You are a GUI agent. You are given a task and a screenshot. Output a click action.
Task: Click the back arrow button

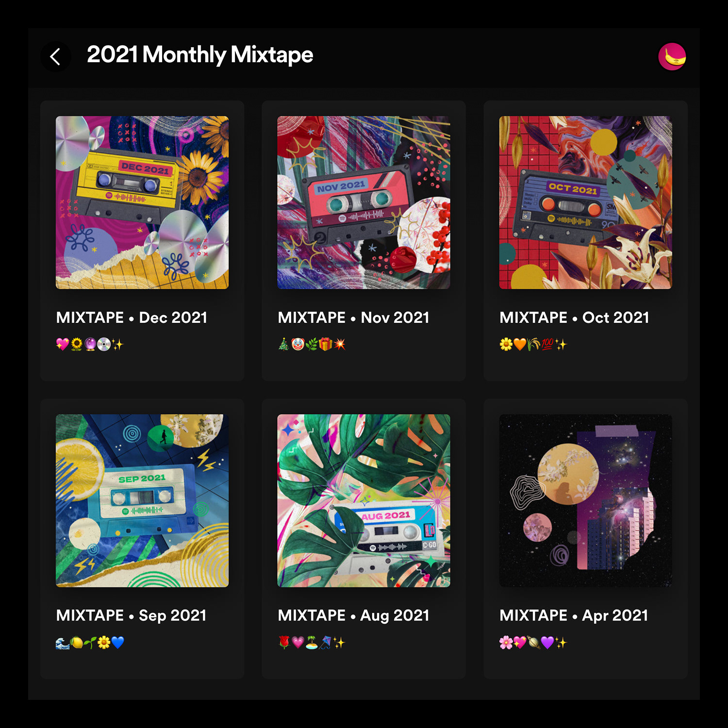coord(55,57)
